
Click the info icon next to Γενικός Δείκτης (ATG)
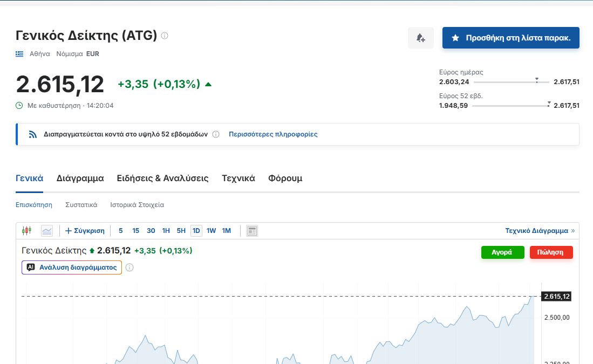point(165,36)
